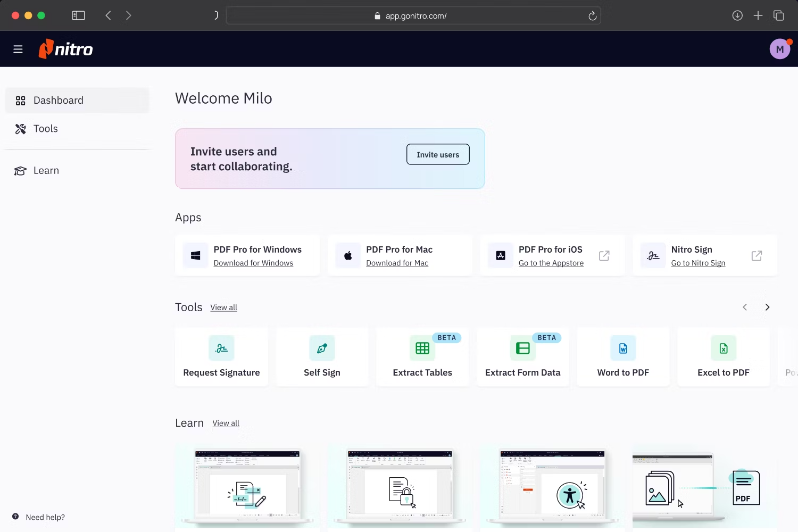This screenshot has width=798, height=532.
Task: Click the Nitro Sign signature icon
Action: [x=653, y=256]
